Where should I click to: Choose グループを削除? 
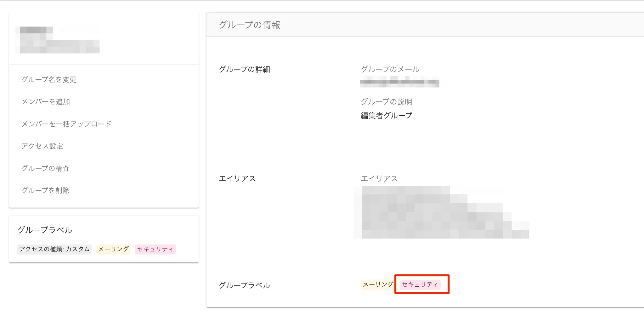coord(45,191)
